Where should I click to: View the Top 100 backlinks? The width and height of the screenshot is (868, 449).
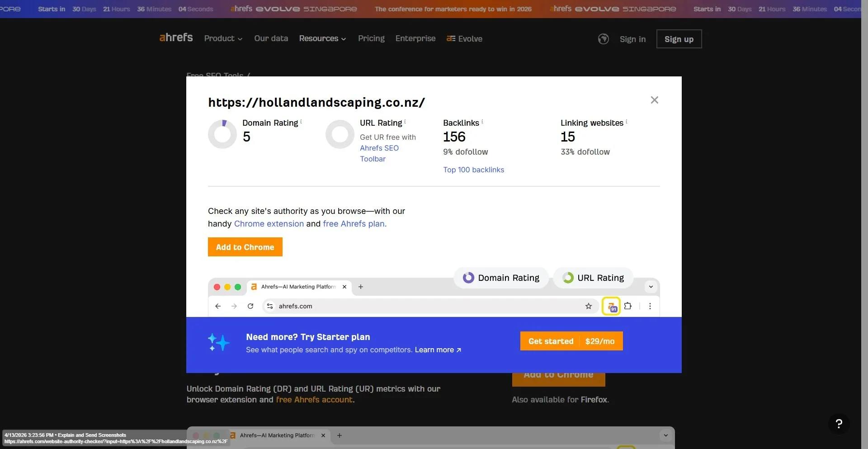473,170
